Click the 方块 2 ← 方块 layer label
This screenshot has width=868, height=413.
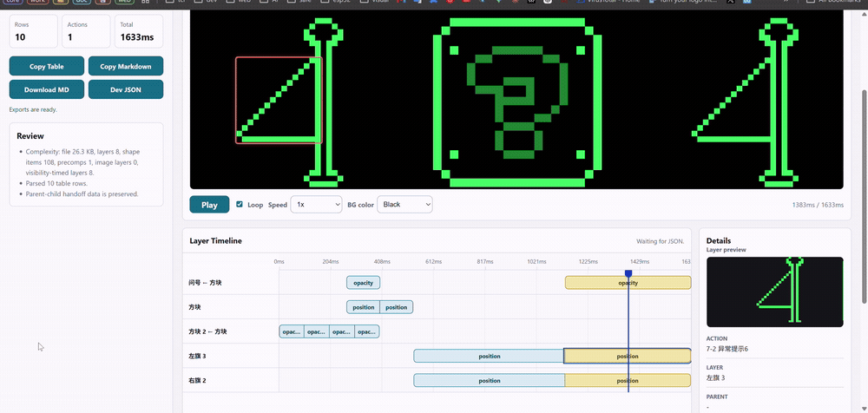pos(207,331)
